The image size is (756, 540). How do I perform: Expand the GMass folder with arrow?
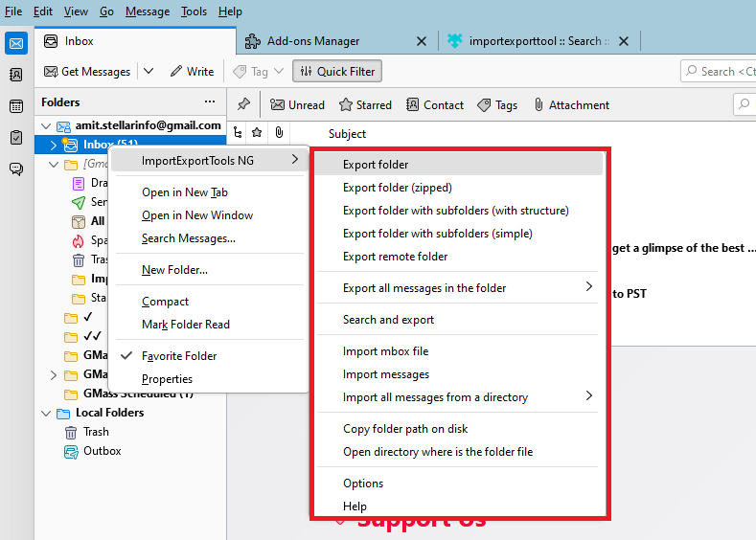click(54, 374)
